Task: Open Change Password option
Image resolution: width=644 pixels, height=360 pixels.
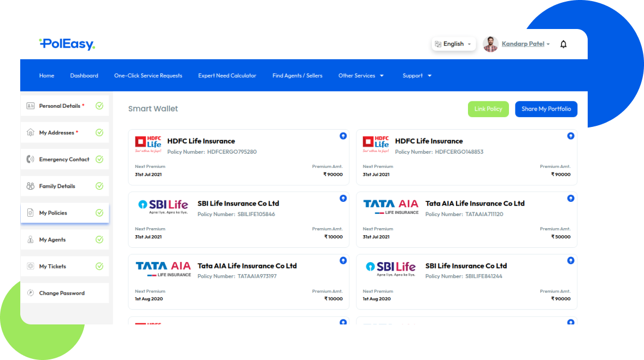Action: pos(65,293)
